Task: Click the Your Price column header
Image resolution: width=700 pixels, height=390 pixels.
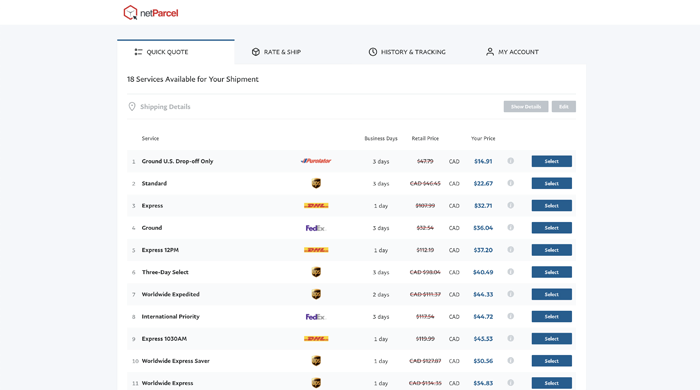Action: (483, 138)
